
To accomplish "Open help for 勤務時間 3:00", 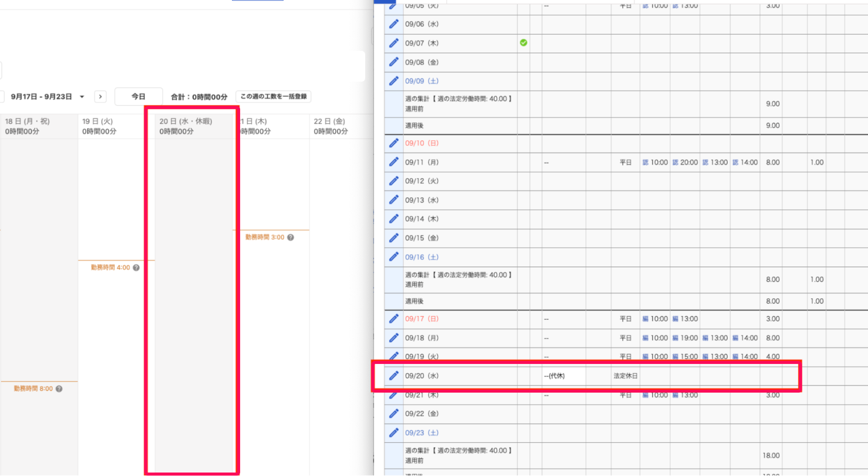I will tap(291, 237).
